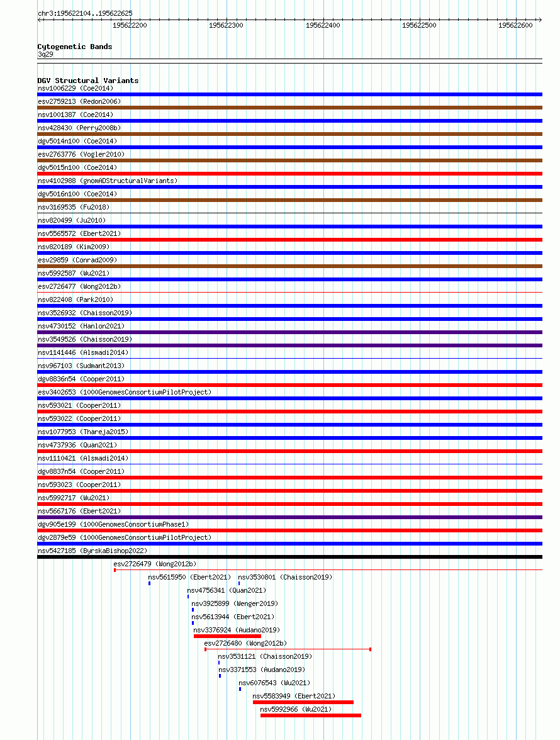This screenshot has width=560, height=740.
Task: Click nsv593021 (Cooper2011) label
Action: 79,405
